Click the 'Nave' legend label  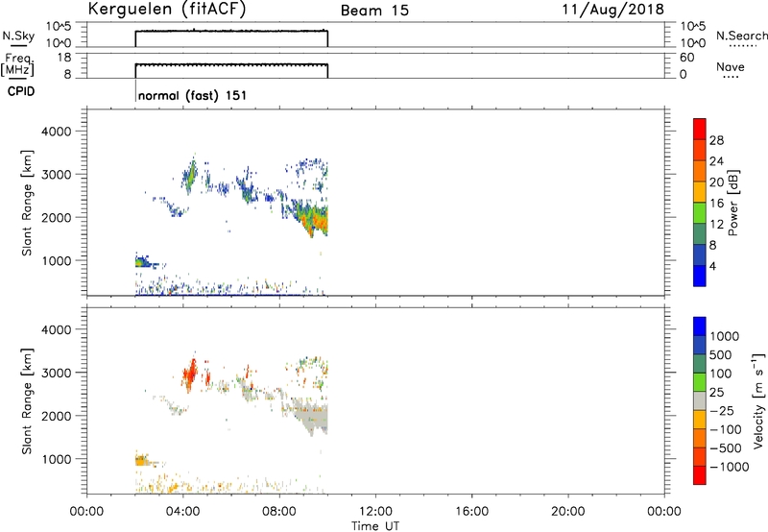coord(731,67)
